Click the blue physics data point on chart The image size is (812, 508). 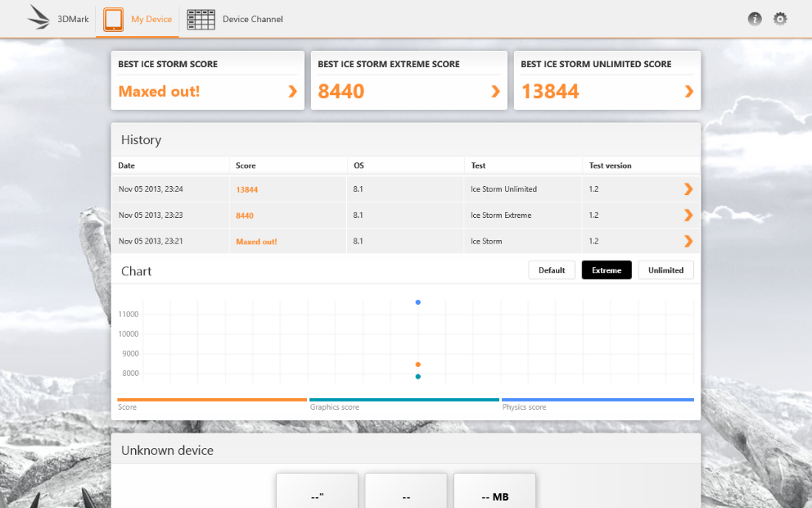pyautogui.click(x=418, y=302)
